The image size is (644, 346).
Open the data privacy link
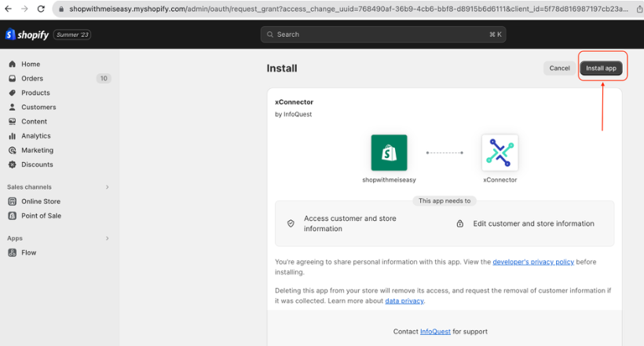(404, 300)
